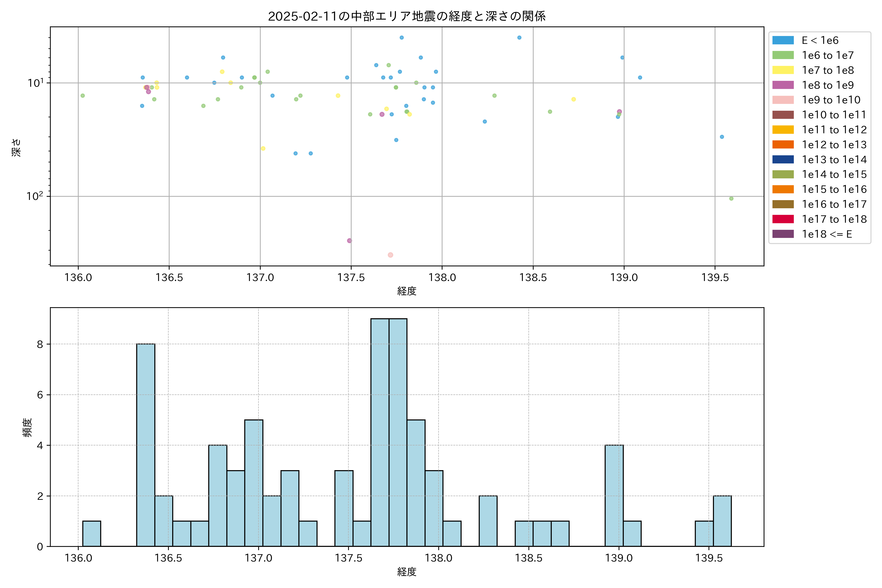The image size is (882, 588).
Task: Click the tallest histogram bar left of 137.75
Action: point(380,432)
